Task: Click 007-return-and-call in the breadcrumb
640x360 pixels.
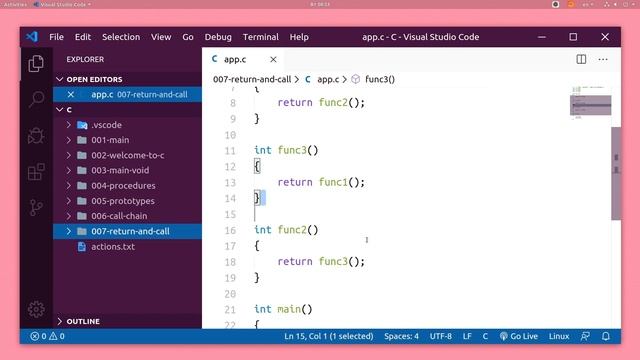Action: pos(252,79)
